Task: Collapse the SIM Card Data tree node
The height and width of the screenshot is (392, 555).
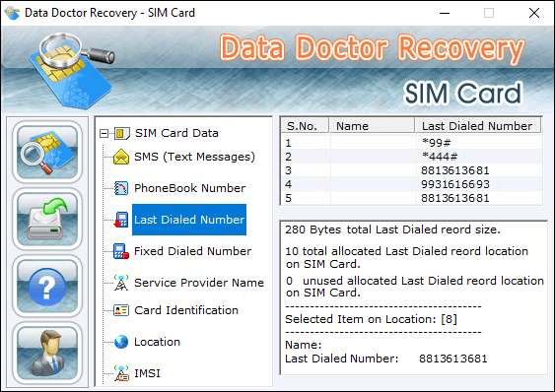Action: click(x=104, y=133)
